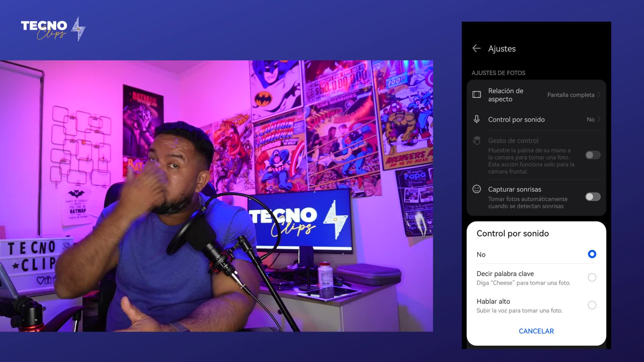
Task: Open the Pantalla completa selector
Action: point(570,95)
